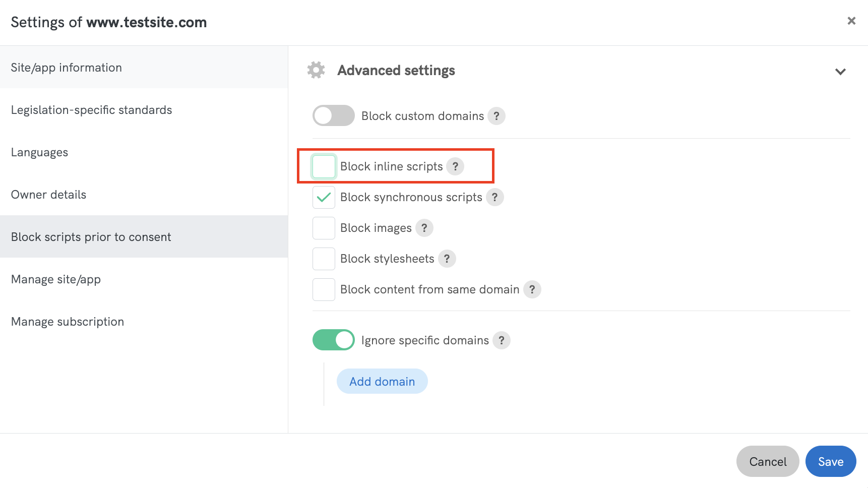
Task: Click help icon next to Block custom domains
Action: pos(496,116)
